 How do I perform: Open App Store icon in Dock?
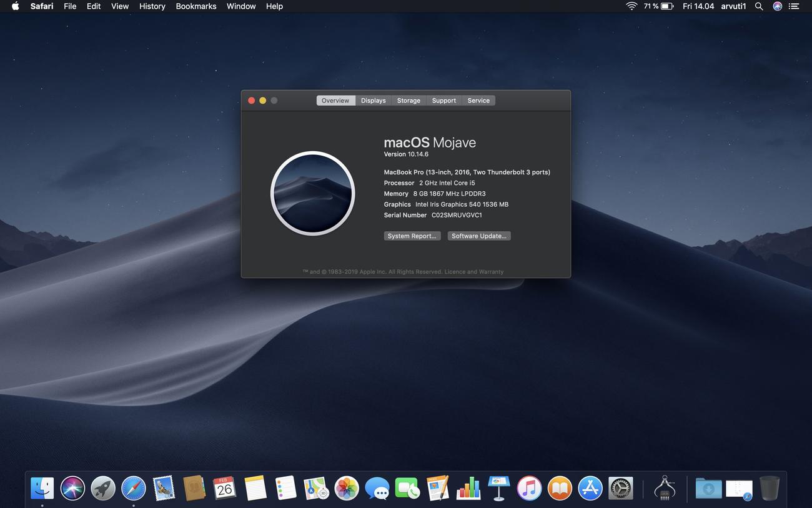click(x=590, y=488)
